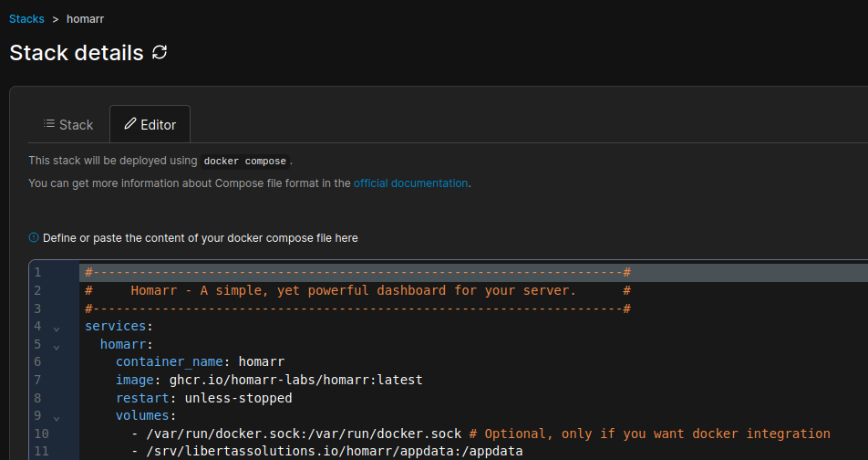Click the info icon before the Define or paste hint

(34, 238)
